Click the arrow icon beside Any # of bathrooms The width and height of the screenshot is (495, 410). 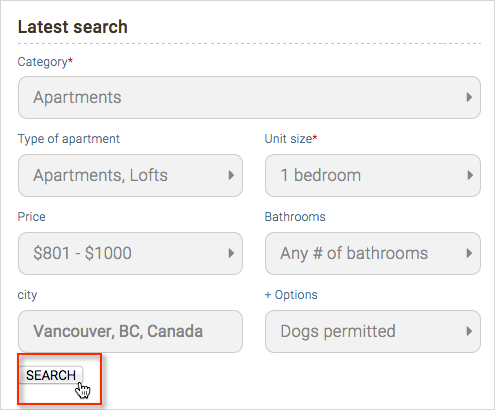(469, 253)
